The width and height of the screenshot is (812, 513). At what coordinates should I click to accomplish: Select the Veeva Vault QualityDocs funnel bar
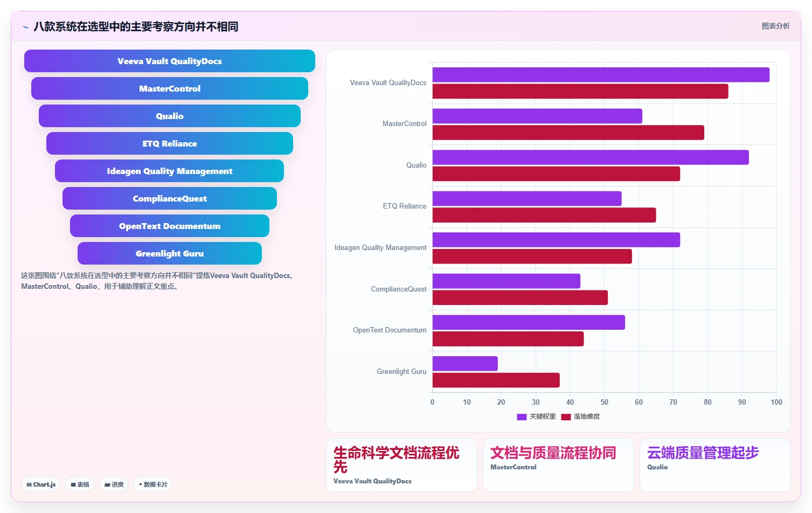pos(170,61)
